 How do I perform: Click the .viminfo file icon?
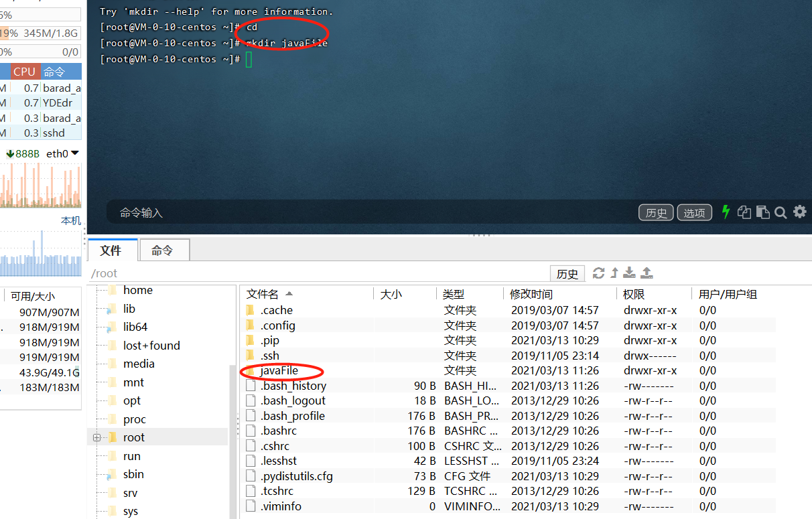click(x=251, y=506)
